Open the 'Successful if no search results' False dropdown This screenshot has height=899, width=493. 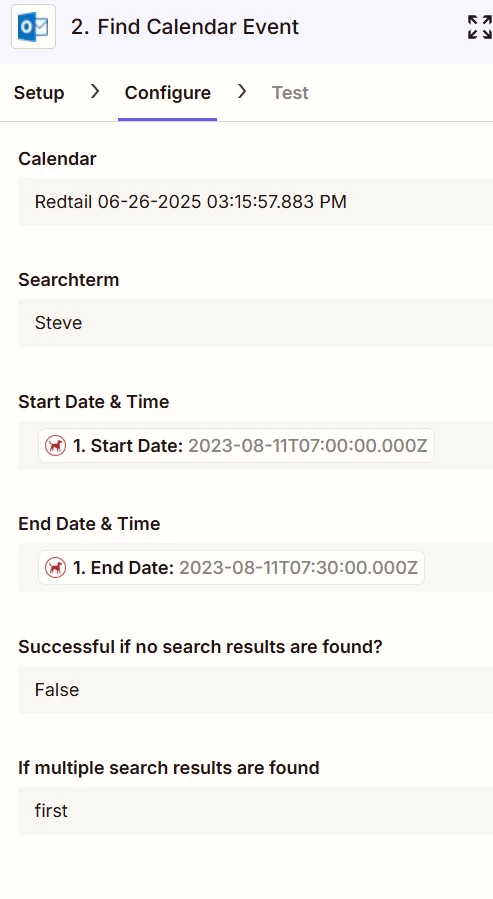pos(256,690)
